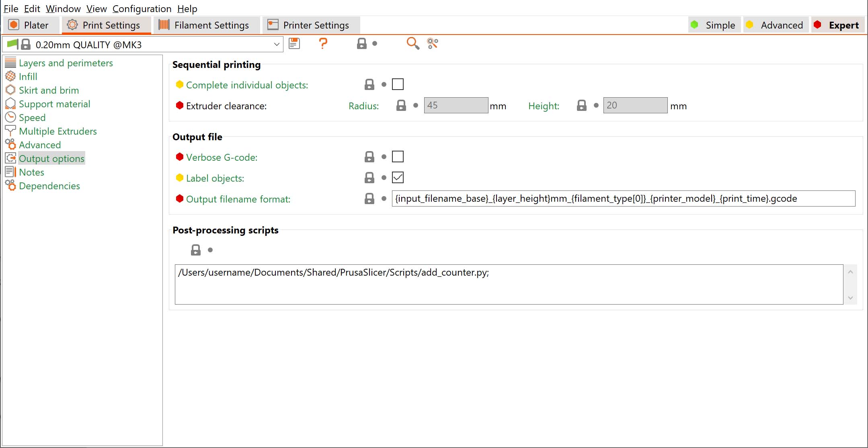Image resolution: width=868 pixels, height=448 pixels.
Task: Switch to Filament Settings tab
Action: [204, 25]
